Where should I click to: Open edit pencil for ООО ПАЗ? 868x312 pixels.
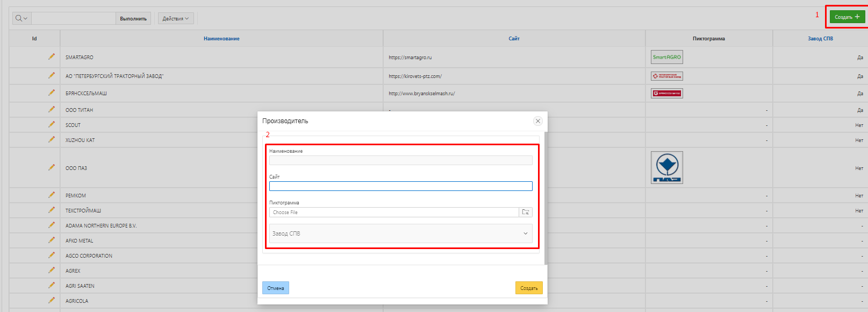pyautogui.click(x=52, y=167)
